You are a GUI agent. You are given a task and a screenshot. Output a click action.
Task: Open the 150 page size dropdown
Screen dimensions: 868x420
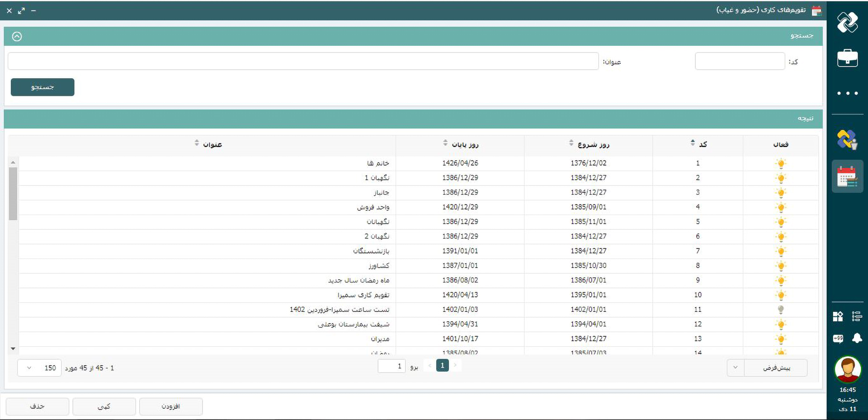pyautogui.click(x=39, y=368)
